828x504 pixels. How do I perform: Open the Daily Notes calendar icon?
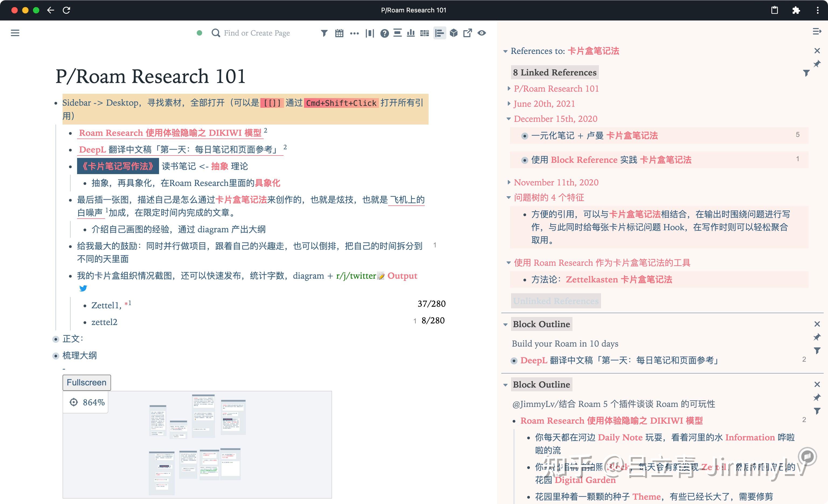339,33
